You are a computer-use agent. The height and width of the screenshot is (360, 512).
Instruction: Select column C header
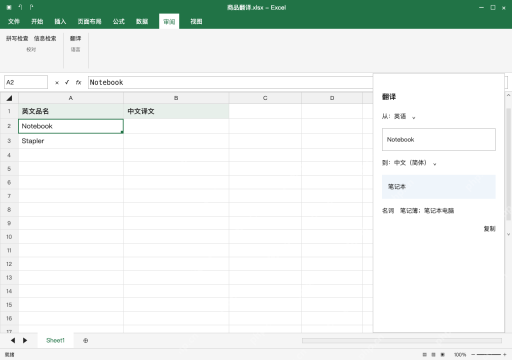(265, 98)
